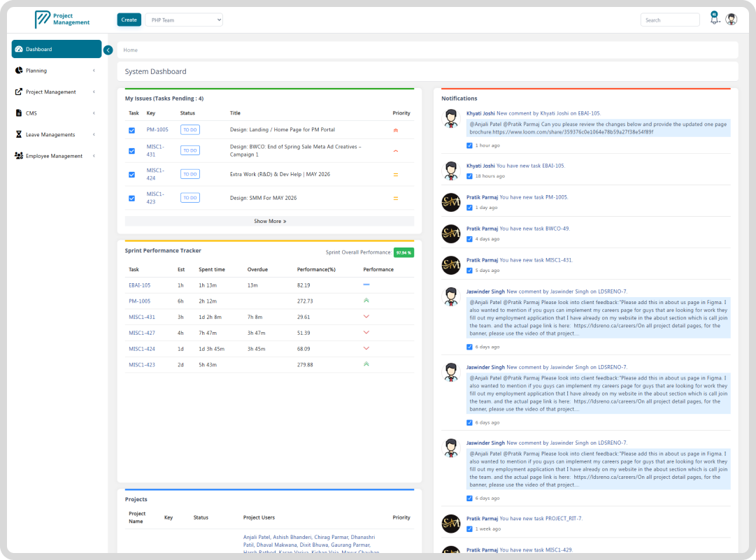Screen dimensions: 756x560
Task: Open EBAI-105 in Sprint Performance Tracker
Action: (x=139, y=285)
